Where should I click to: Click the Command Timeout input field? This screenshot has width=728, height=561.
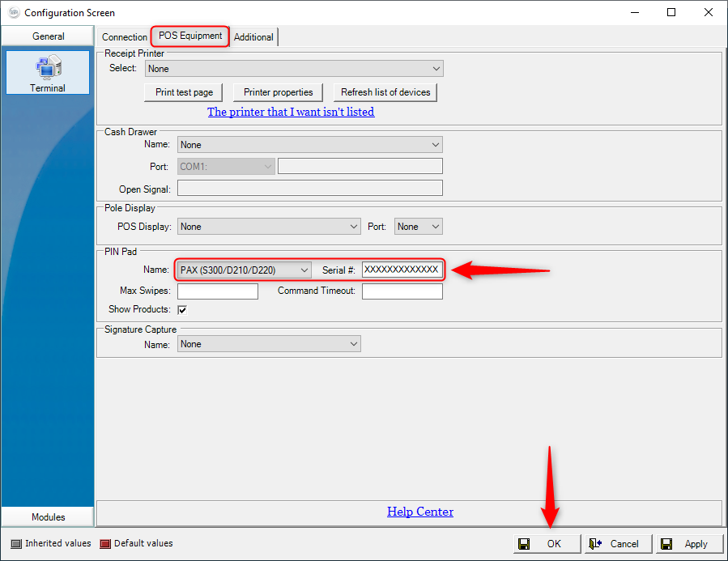pos(402,291)
